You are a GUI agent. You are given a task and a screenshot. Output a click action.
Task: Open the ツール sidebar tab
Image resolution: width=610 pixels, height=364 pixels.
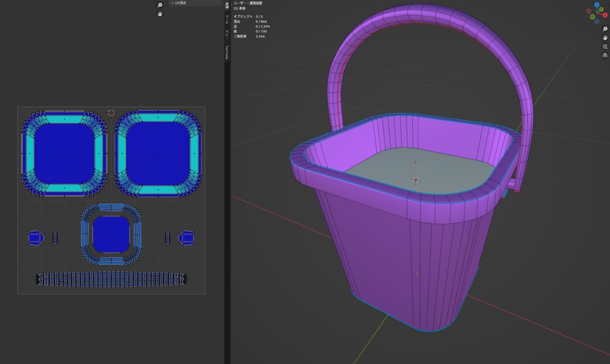pos(226,20)
